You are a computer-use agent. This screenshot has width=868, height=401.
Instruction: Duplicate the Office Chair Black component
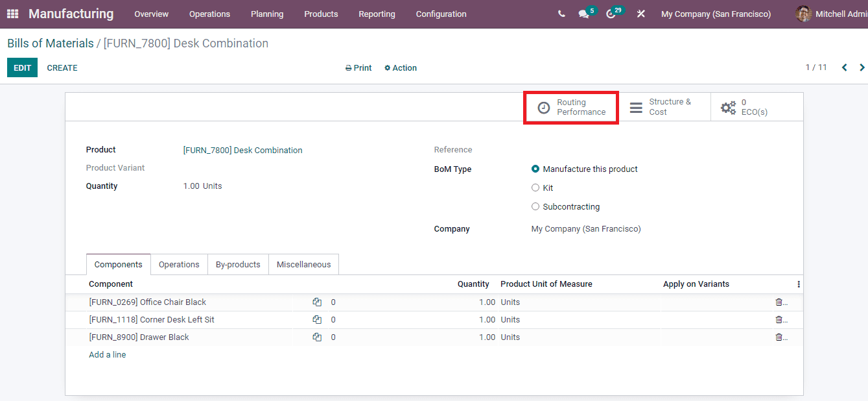point(317,302)
